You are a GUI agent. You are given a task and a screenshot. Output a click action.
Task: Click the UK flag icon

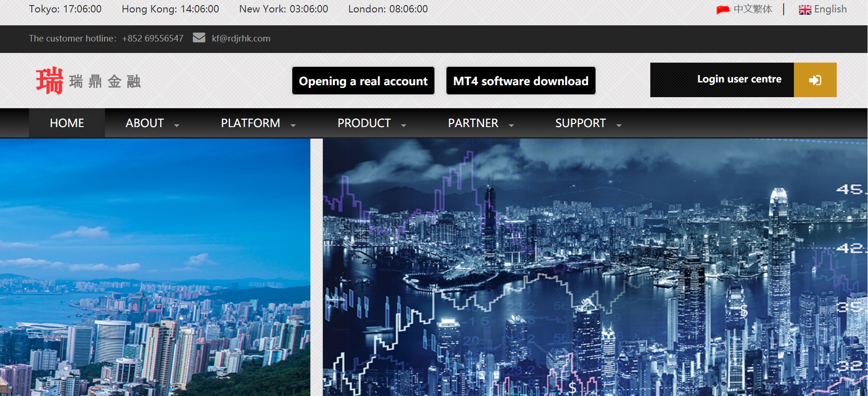805,10
